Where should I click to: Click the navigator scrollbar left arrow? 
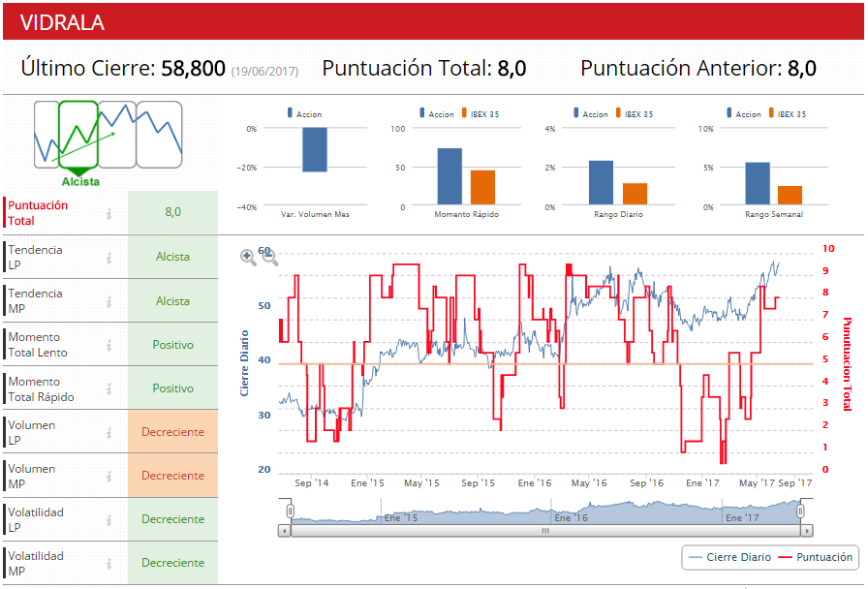(x=284, y=531)
